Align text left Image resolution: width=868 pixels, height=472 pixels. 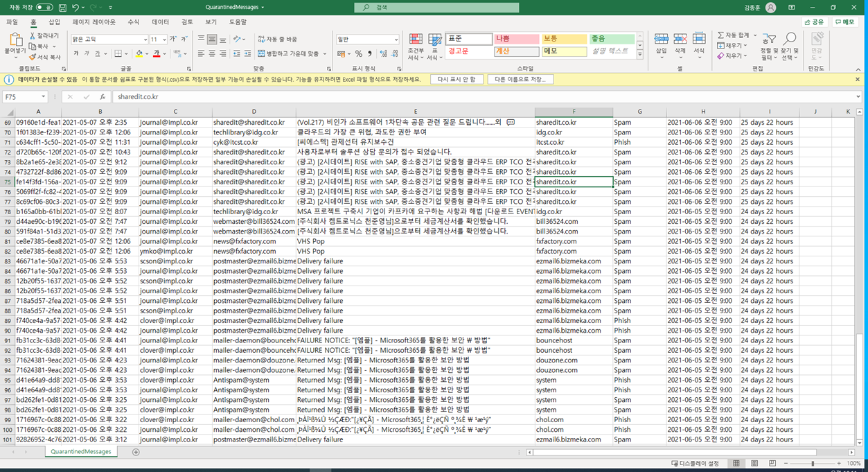coord(201,53)
